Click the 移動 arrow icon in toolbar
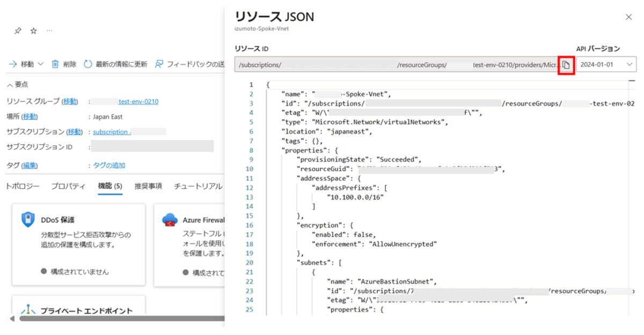 tap(12, 64)
